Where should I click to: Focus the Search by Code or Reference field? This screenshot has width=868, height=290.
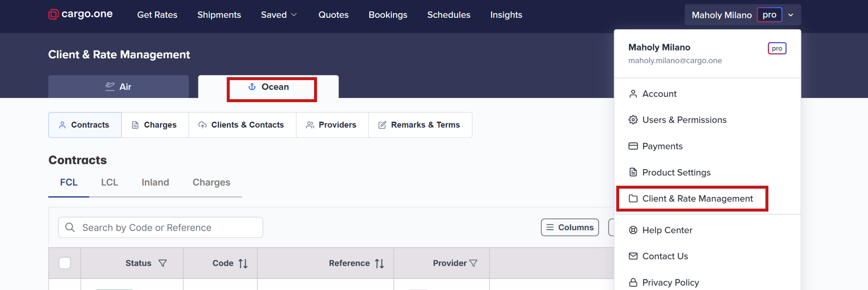click(161, 228)
